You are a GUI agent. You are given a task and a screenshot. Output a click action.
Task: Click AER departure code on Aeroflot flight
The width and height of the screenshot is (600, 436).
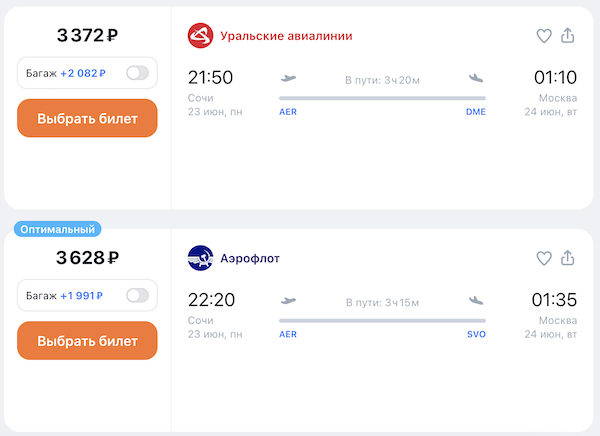[x=288, y=334]
